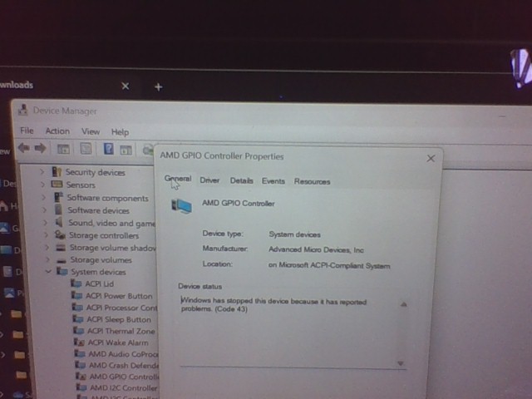The height and width of the screenshot is (399, 532).
Task: Expand the Storage volume shadow node
Action: pos(47,248)
